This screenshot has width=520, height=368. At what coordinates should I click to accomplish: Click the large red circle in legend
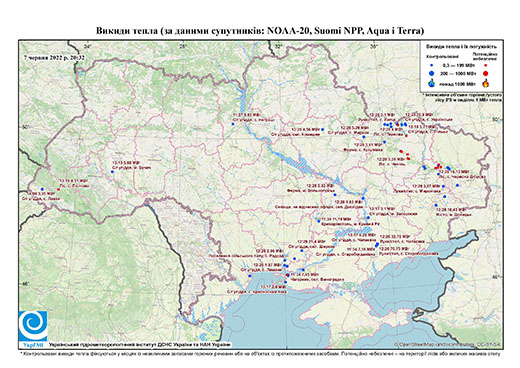click(x=486, y=73)
